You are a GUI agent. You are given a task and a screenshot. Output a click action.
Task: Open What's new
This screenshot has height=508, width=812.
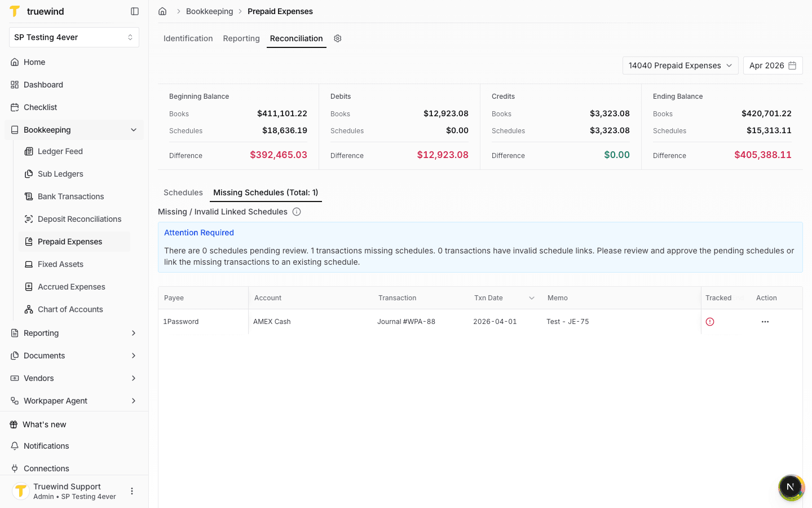click(74, 424)
